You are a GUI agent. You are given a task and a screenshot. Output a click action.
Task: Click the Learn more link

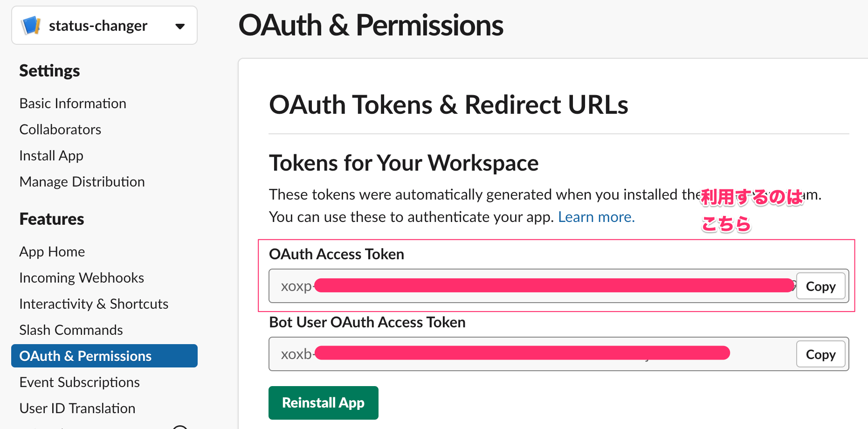596,216
